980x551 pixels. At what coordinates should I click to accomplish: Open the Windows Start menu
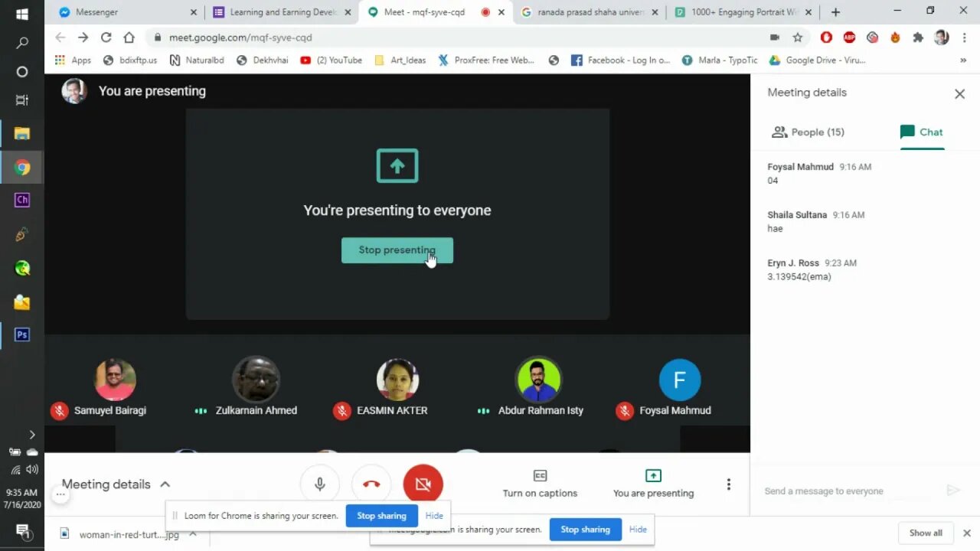pyautogui.click(x=21, y=14)
